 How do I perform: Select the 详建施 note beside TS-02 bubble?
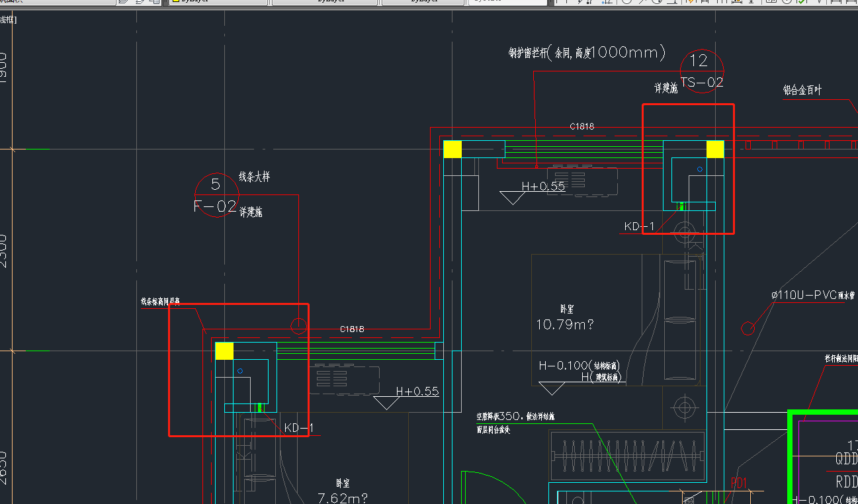click(x=665, y=88)
